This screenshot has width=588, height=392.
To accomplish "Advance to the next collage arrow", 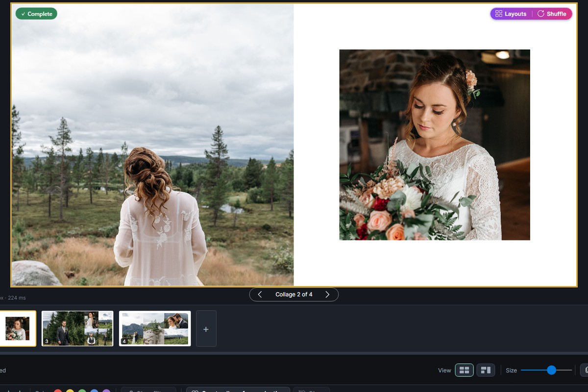I will click(x=327, y=294).
